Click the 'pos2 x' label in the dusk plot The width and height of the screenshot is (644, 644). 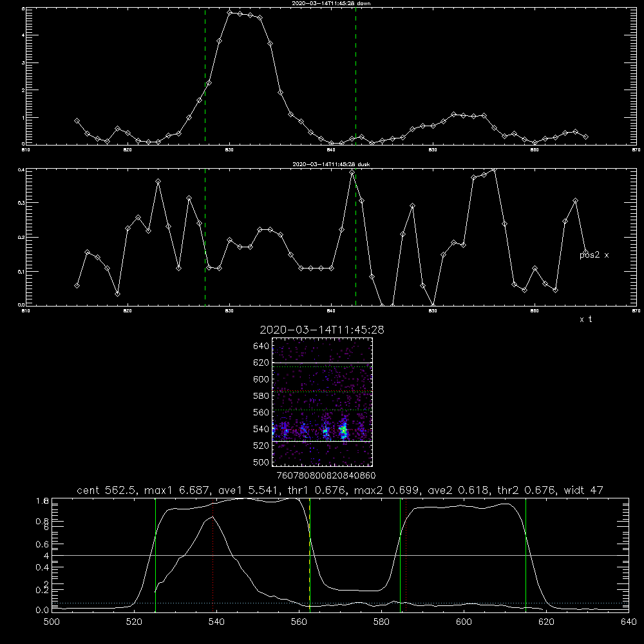point(594,255)
